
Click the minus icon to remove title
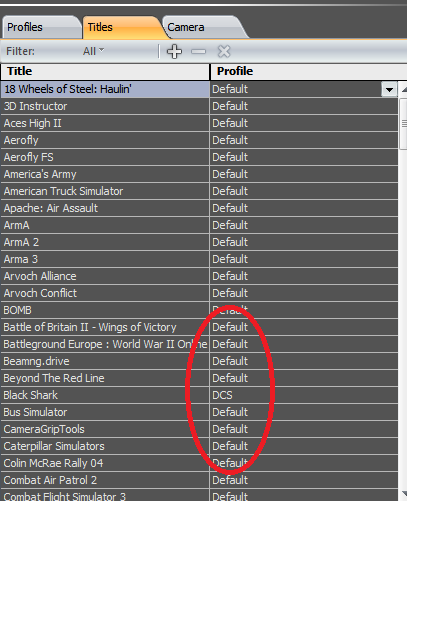(x=198, y=51)
